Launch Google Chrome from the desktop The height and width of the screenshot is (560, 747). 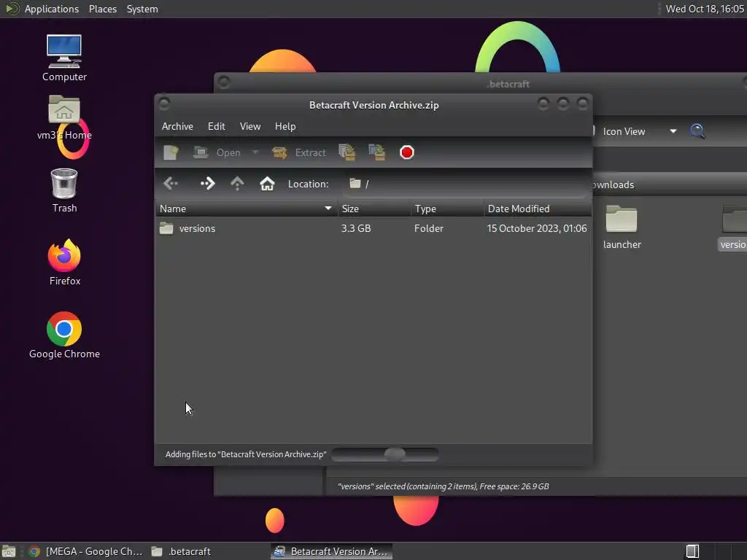click(64, 335)
